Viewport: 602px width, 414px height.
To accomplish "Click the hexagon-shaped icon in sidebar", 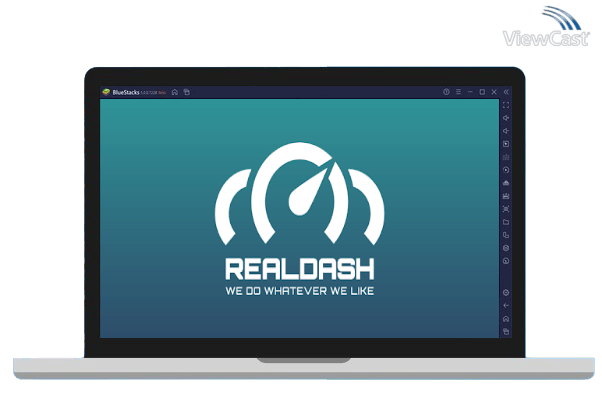I will 506,248.
